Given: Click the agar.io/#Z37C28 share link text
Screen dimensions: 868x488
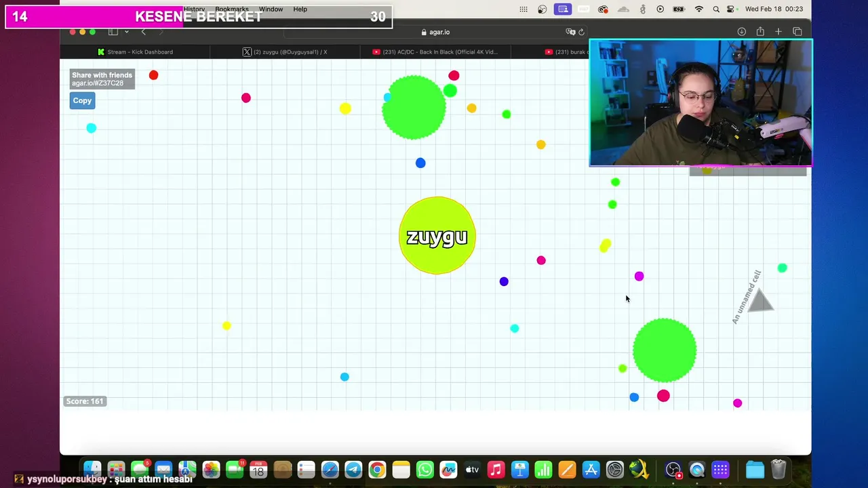Looking at the screenshot, I should (x=98, y=83).
